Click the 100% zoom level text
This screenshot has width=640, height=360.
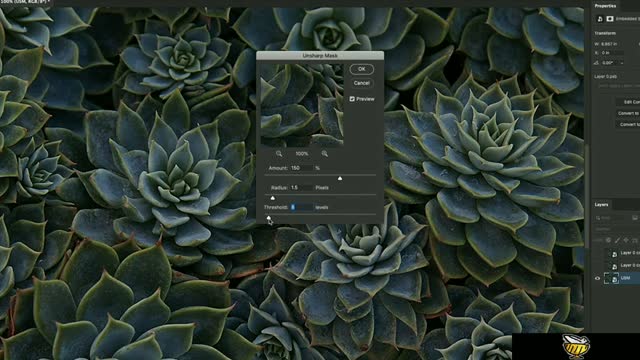[x=302, y=153]
